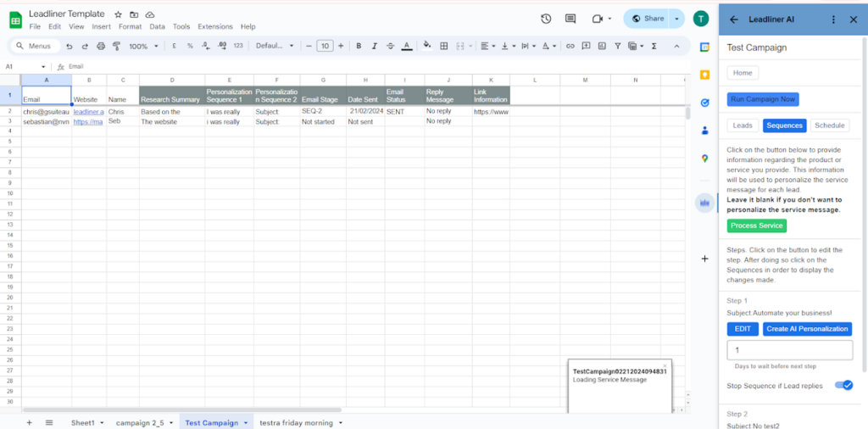The image size is (868, 429).
Task: Apply bold formatting
Action: point(359,46)
